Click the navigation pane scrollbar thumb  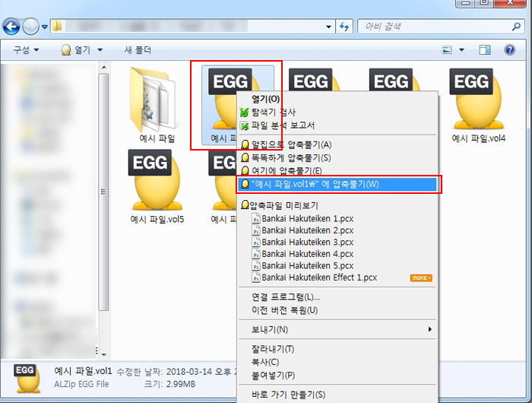103,192
